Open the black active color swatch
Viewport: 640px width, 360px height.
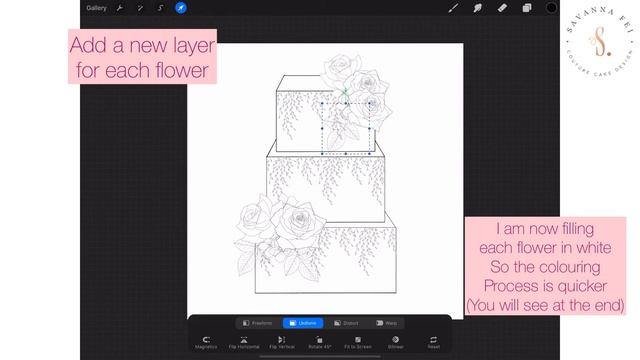coord(551,8)
